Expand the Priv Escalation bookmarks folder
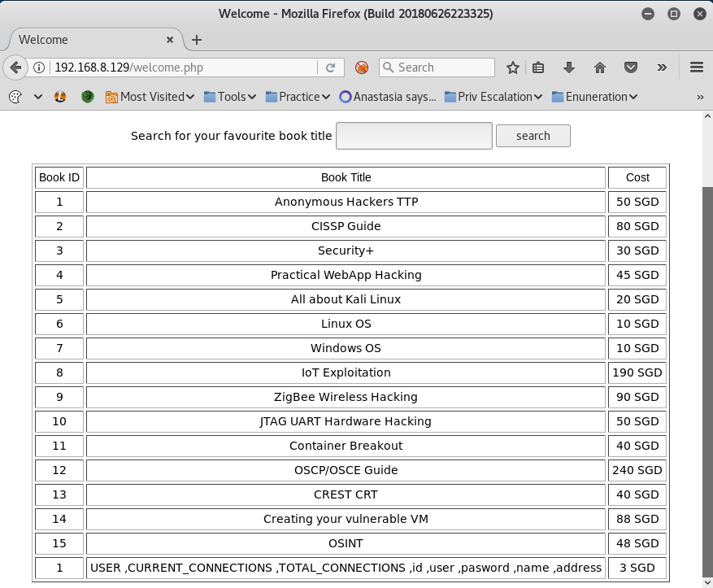 (x=493, y=97)
